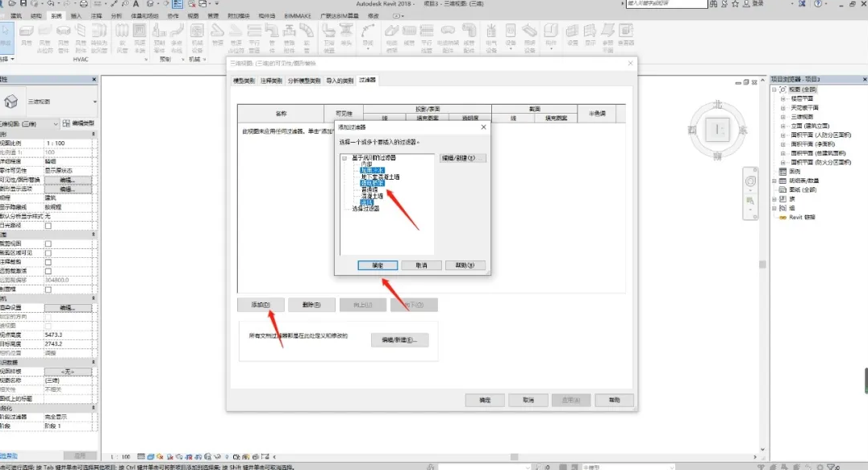Select the 地下室混凝土墙 filter item
Screen dimensions: 868x470
point(380,177)
